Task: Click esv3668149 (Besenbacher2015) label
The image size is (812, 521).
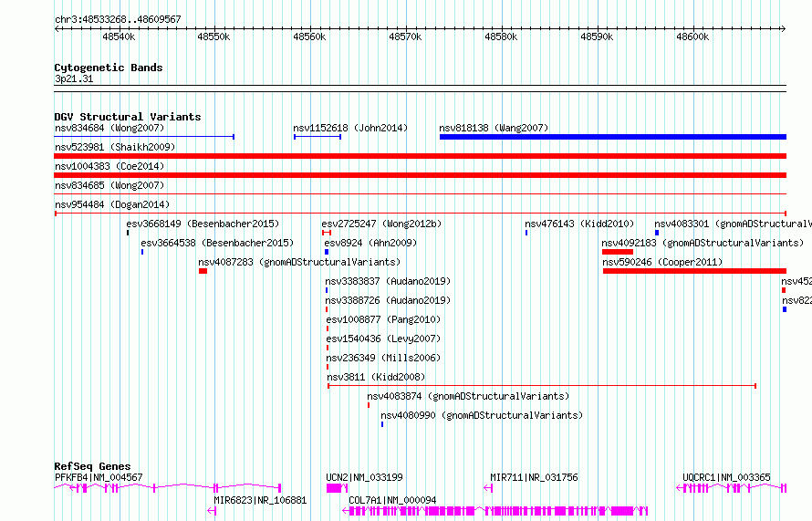Action: click(203, 224)
